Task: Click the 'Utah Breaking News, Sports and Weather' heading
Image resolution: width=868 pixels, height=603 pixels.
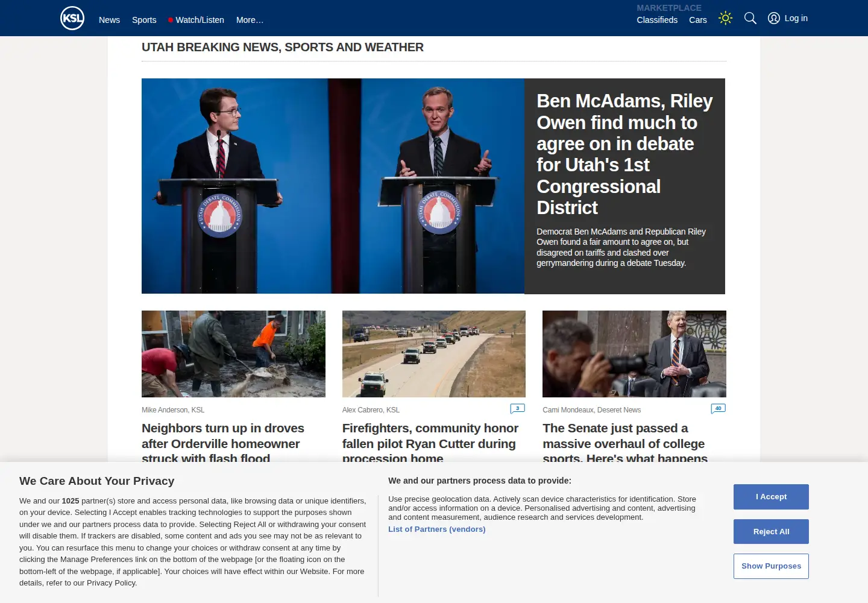Action: click(x=283, y=47)
